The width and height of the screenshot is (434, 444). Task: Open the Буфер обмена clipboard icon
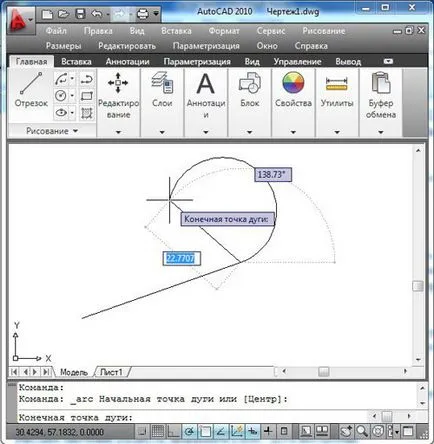coord(381,83)
